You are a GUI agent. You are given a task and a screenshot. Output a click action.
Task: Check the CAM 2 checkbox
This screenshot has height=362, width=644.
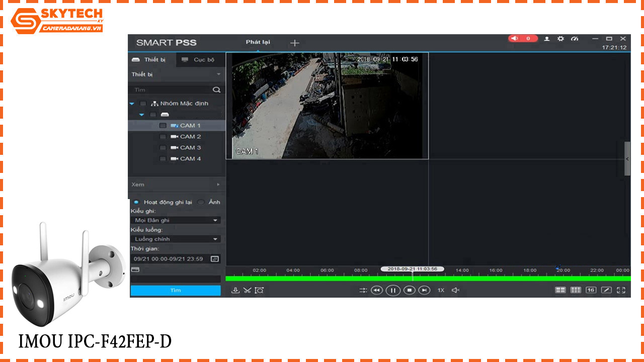click(163, 137)
